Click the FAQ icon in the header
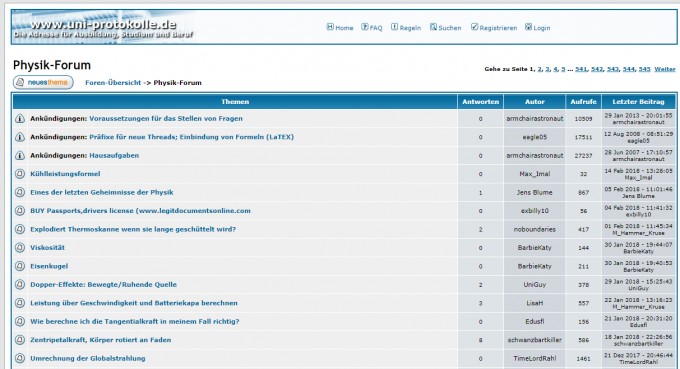 point(365,27)
